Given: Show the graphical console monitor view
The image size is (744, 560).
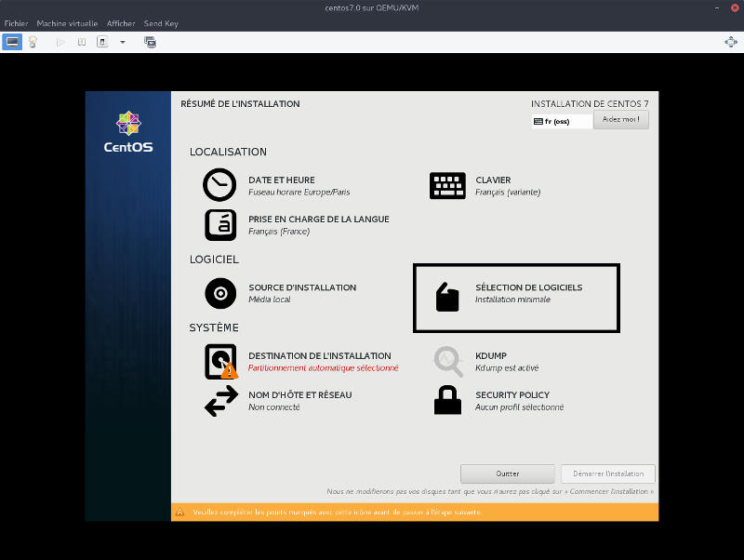Looking at the screenshot, I should tap(12, 42).
